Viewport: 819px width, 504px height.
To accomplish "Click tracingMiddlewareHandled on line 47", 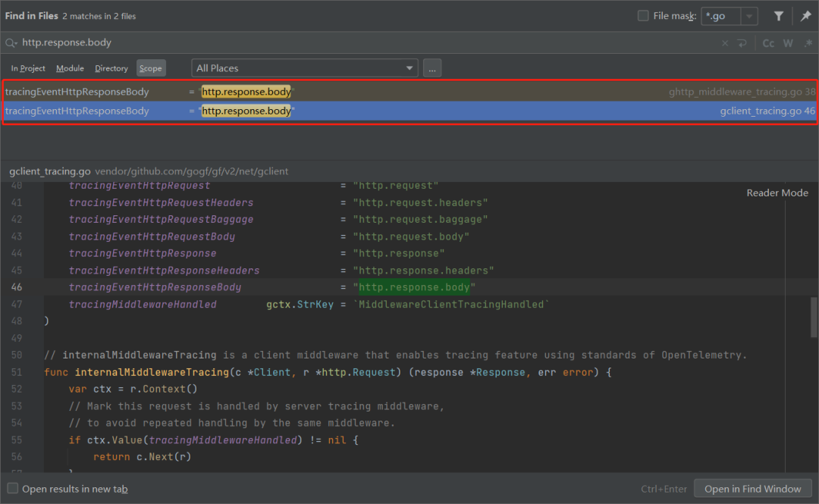I will (143, 305).
